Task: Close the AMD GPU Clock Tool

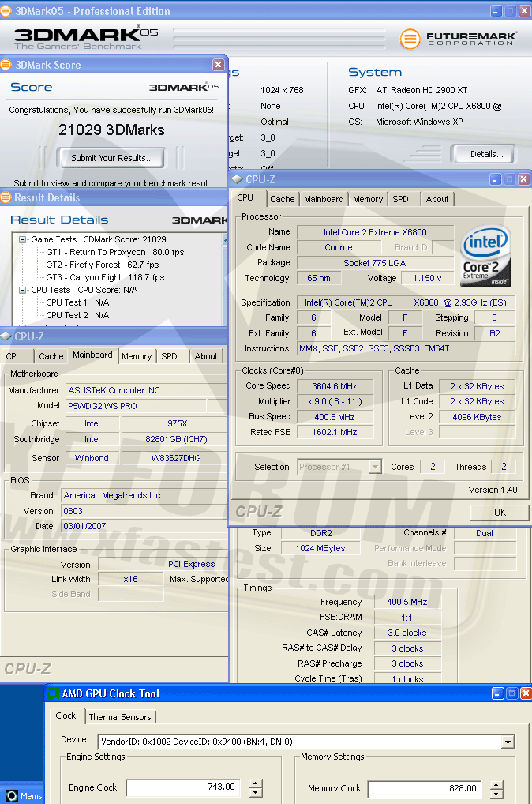Action: click(x=526, y=693)
